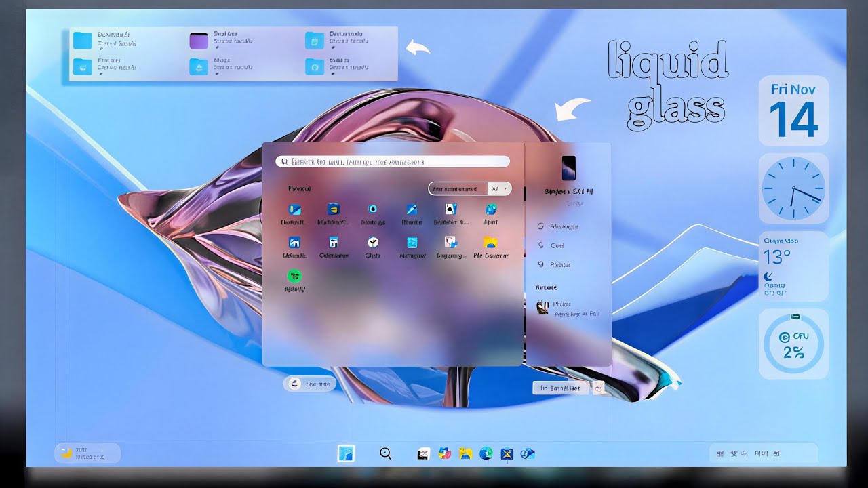
Task: Open the purple folder tile in the folders panel
Action: point(199,41)
